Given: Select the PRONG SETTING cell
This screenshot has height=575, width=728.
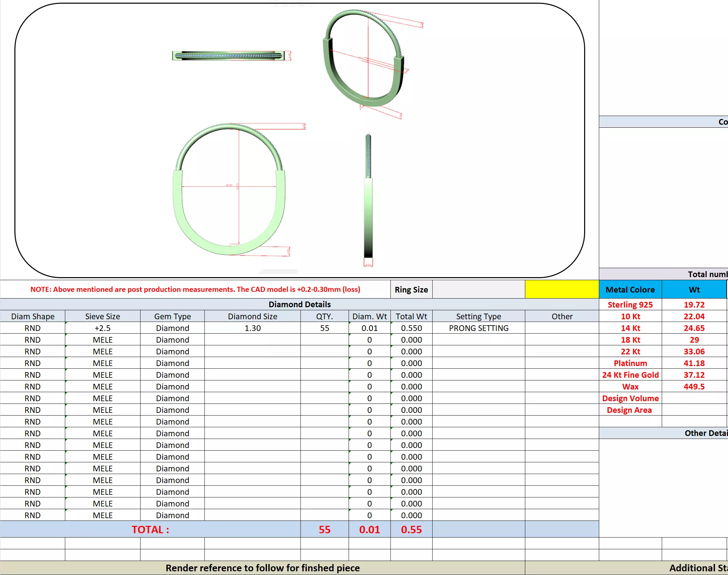Looking at the screenshot, I should (x=478, y=328).
